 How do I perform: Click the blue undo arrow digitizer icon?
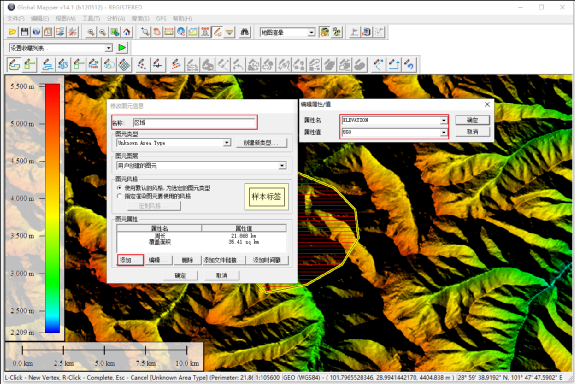(409, 65)
